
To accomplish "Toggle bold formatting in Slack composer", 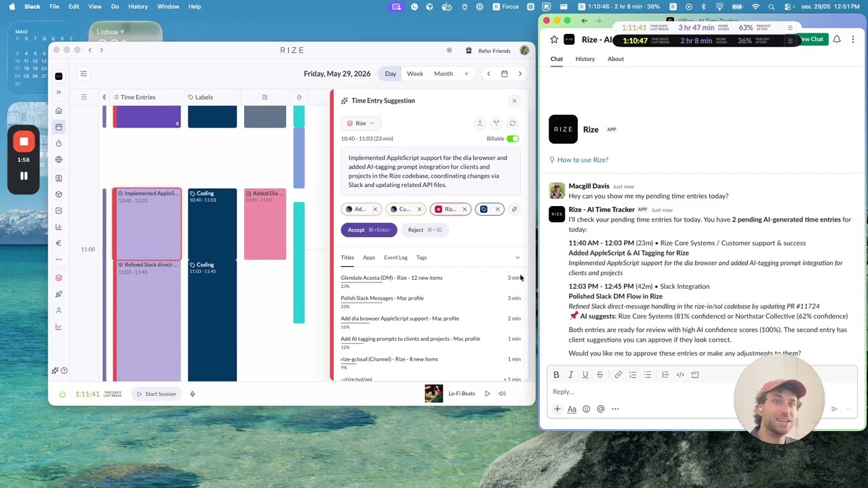I will [556, 375].
